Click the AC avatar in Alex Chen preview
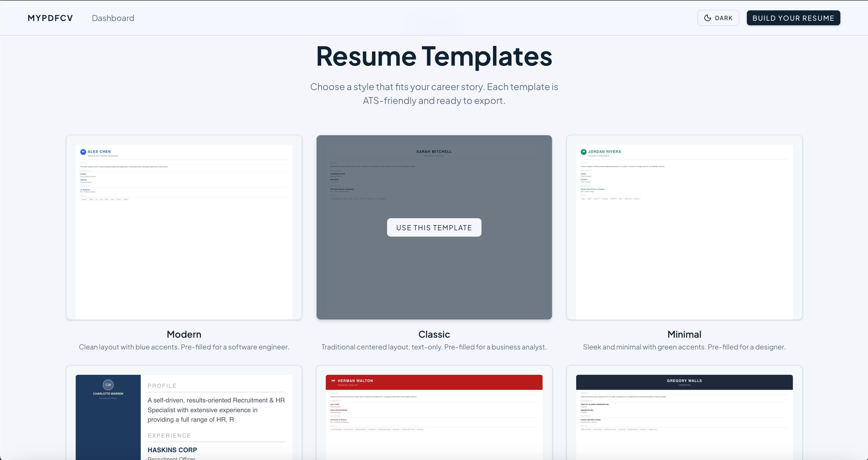868x460 pixels. [83, 152]
